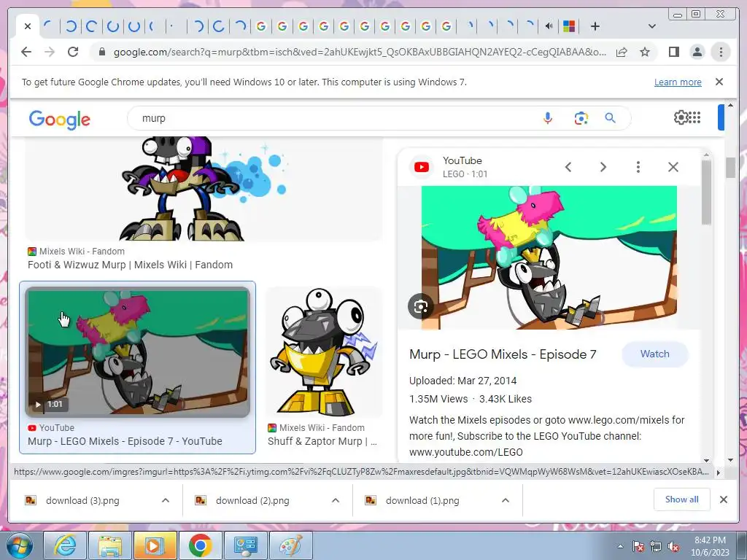Viewport: 747px width, 560px height.
Task: Open download (3).png file
Action: point(82,500)
